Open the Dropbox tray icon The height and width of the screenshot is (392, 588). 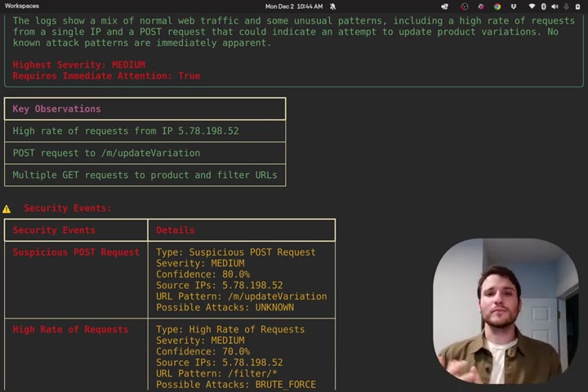514,7
